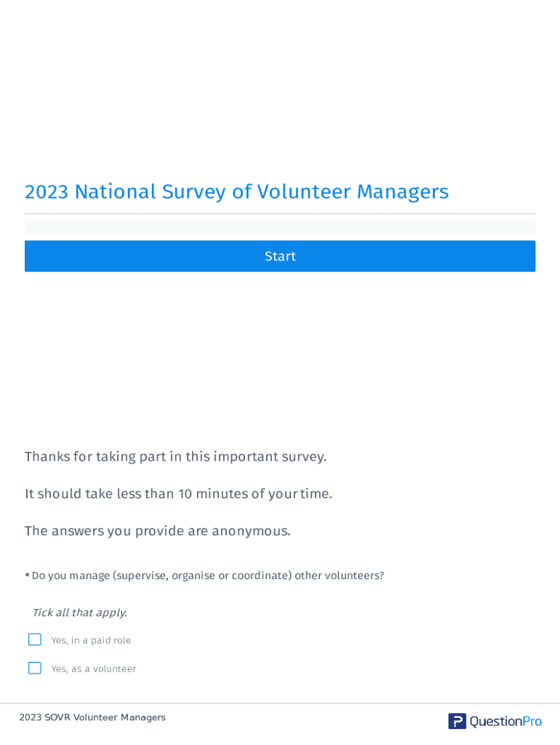
Task: Click the footer separator line above QuestionPro
Action: [280, 704]
